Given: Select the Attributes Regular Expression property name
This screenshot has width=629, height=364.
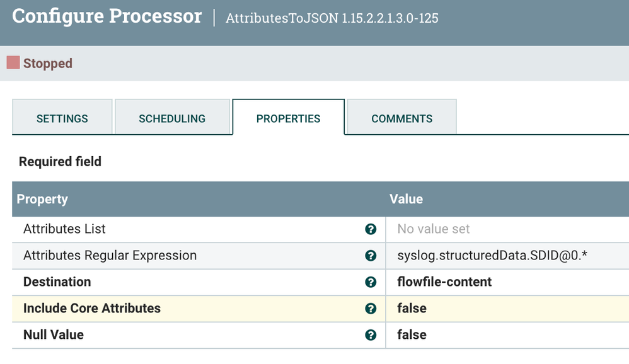Looking at the screenshot, I should point(110,255).
